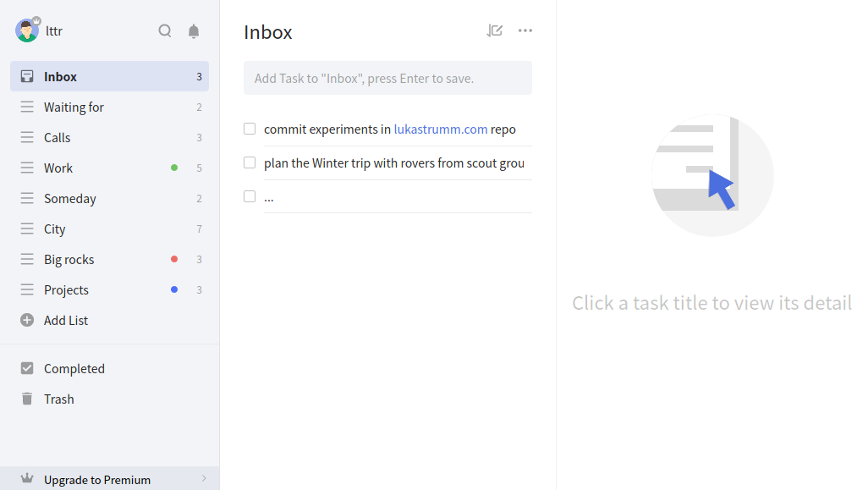This screenshot has width=868, height=490.
Task: Open notifications bell icon
Action: click(194, 31)
